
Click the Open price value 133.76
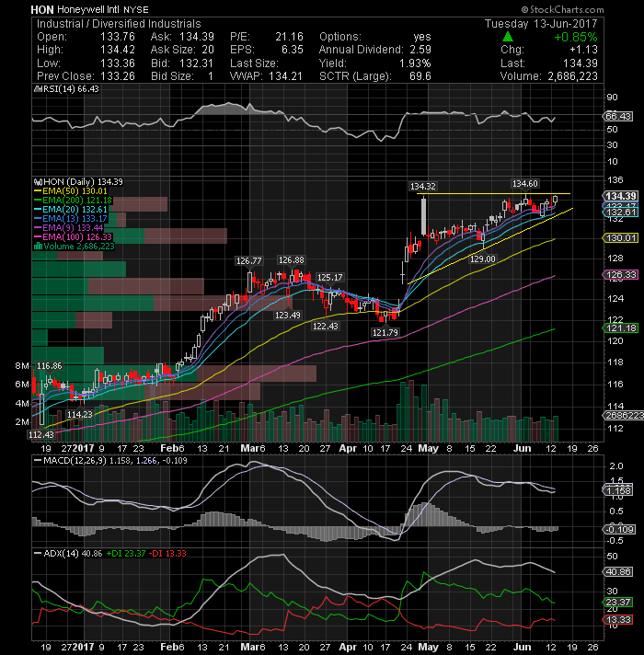(x=118, y=37)
